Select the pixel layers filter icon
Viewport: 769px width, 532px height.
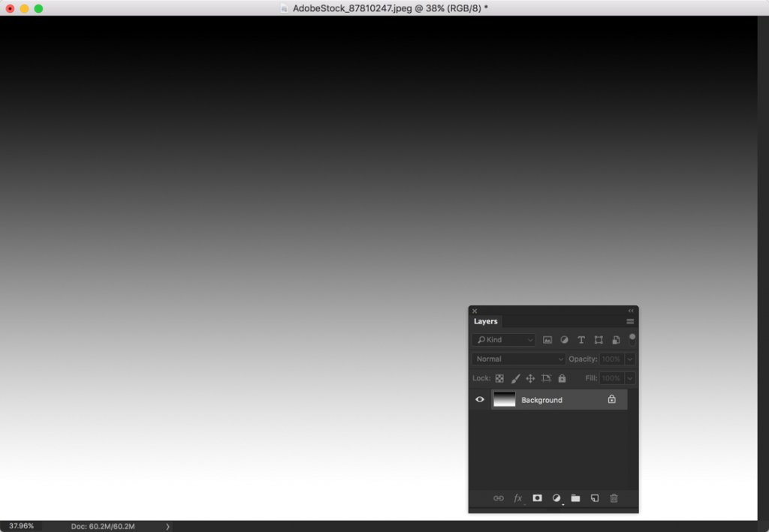548,339
